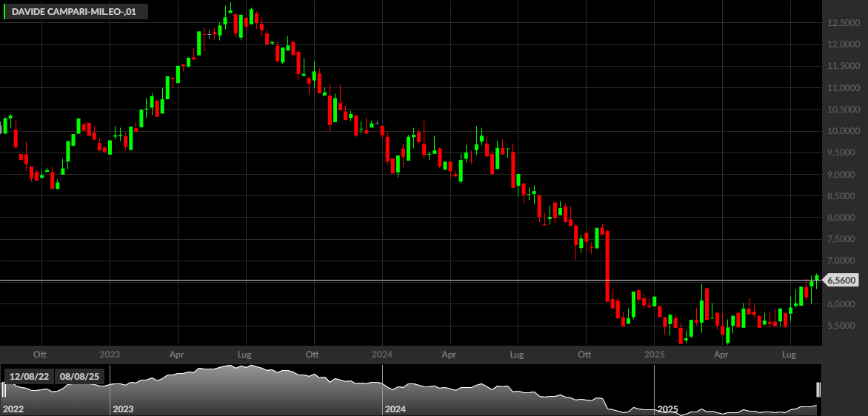Click the white horizontal current-price line

pos(411,281)
